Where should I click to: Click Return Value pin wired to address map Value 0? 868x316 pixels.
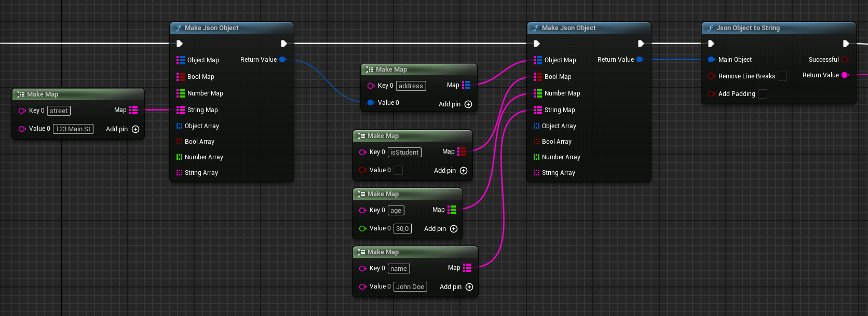tap(283, 60)
